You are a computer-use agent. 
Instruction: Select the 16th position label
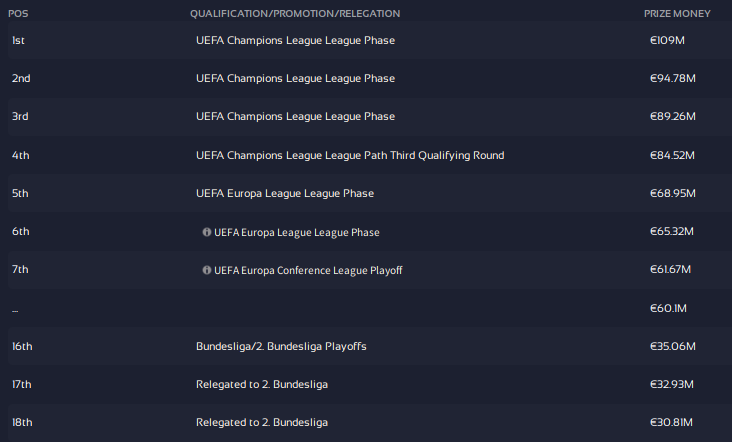[22, 346]
